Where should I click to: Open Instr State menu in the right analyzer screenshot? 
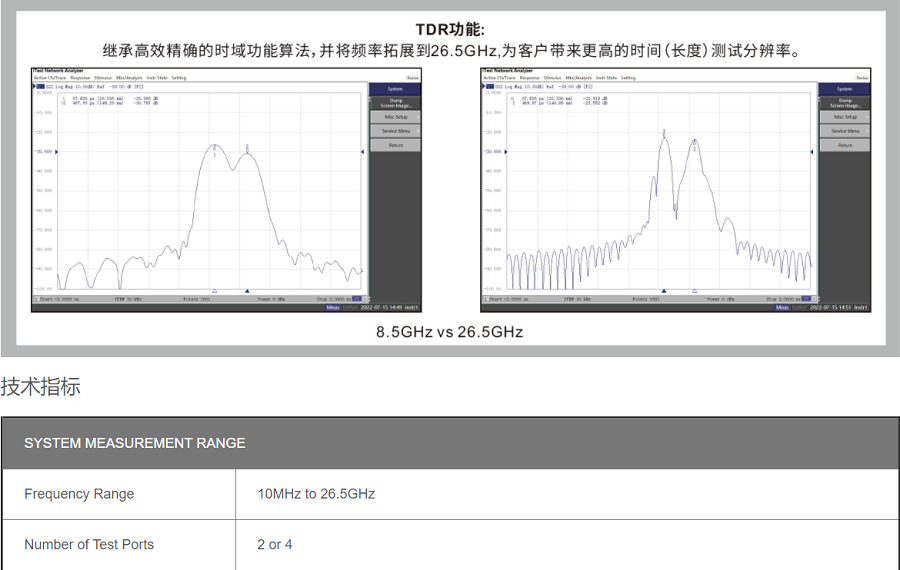coord(606,77)
